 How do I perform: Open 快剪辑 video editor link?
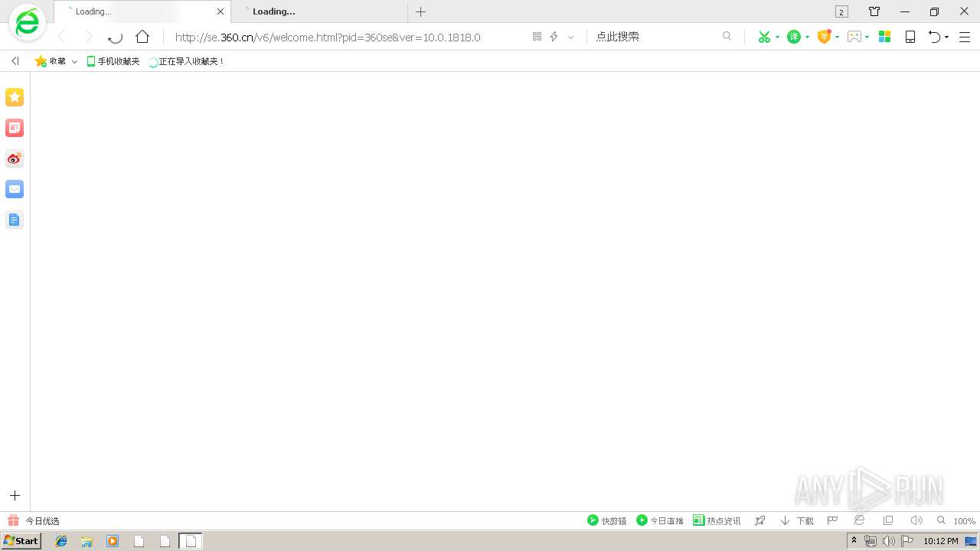pos(607,520)
